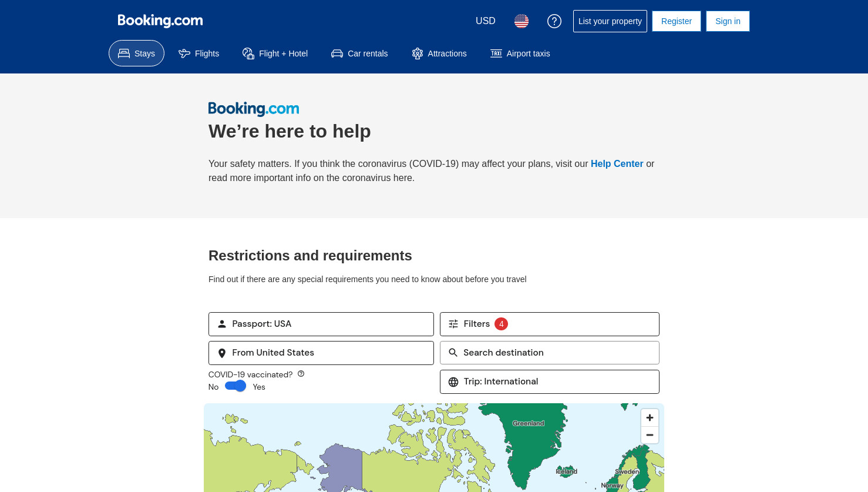Open language selector via US flag
This screenshot has width=868, height=492.
522,21
